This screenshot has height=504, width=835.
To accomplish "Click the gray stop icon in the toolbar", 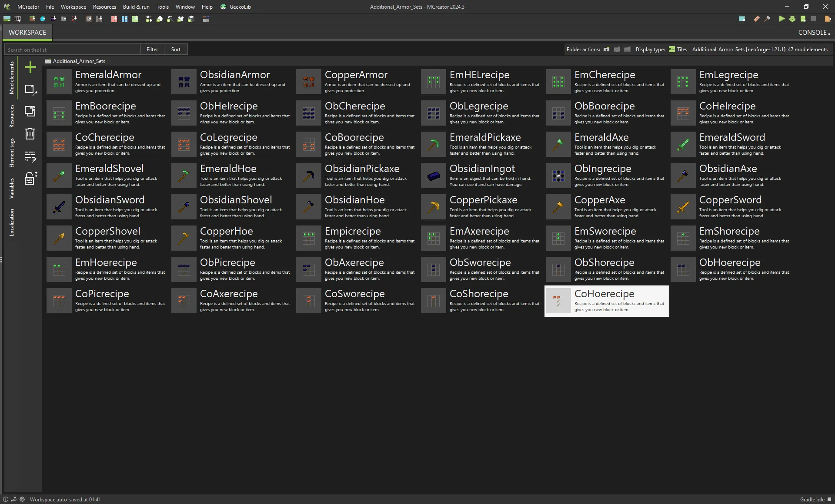I will pyautogui.click(x=813, y=19).
